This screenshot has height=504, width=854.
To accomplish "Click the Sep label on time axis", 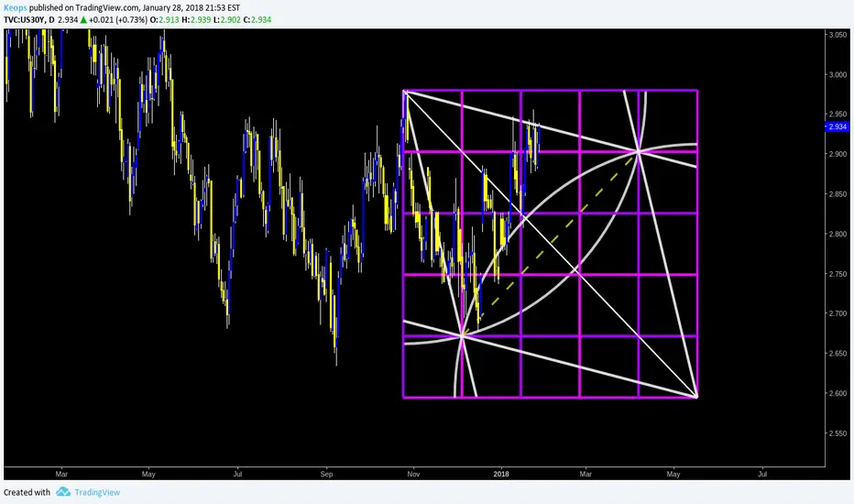I will point(326,474).
